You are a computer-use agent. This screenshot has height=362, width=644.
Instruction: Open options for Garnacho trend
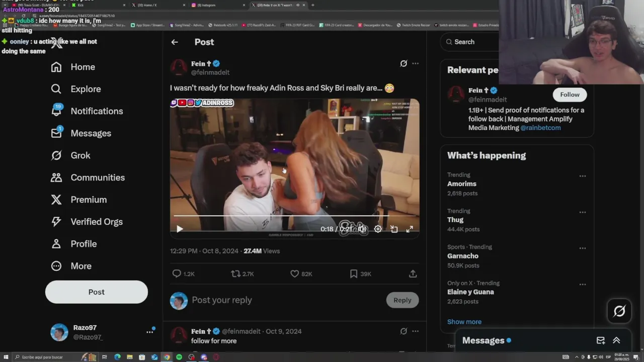click(582, 248)
